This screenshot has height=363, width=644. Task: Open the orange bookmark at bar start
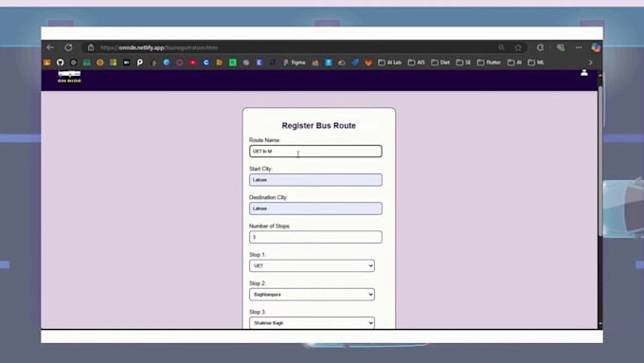(x=47, y=63)
